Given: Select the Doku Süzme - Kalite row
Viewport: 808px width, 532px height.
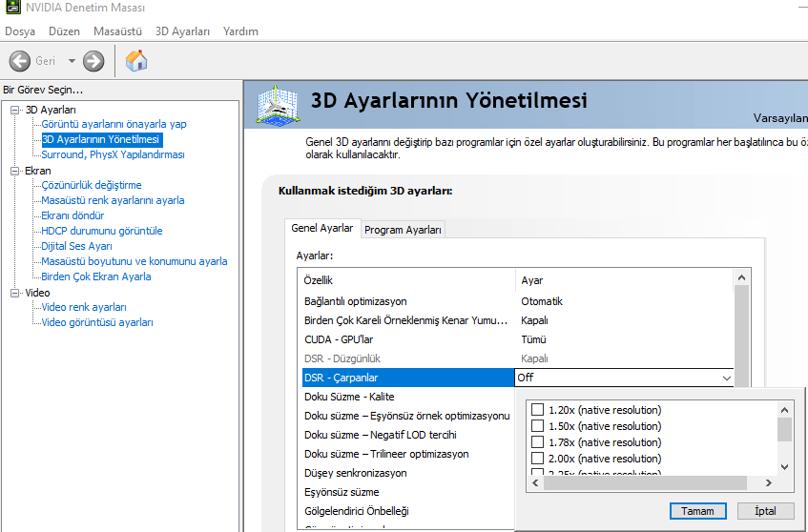Looking at the screenshot, I should tap(408, 397).
